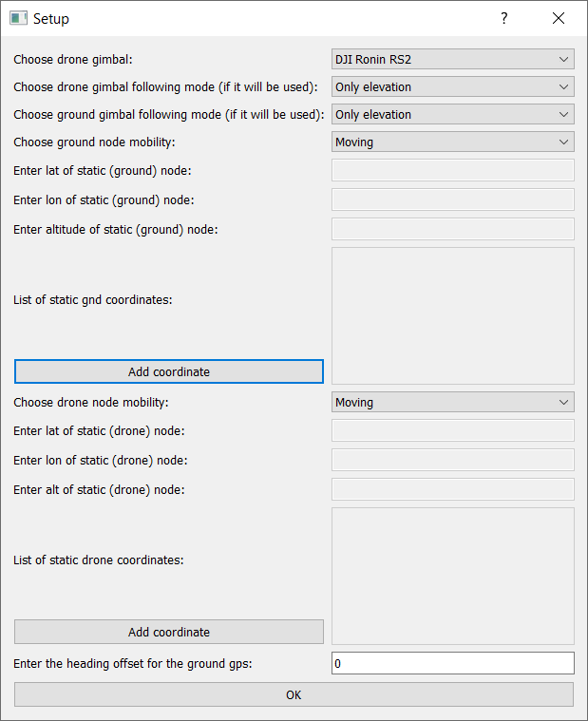Close the Setup dialog window
The width and height of the screenshot is (588, 721).
pos(559,18)
